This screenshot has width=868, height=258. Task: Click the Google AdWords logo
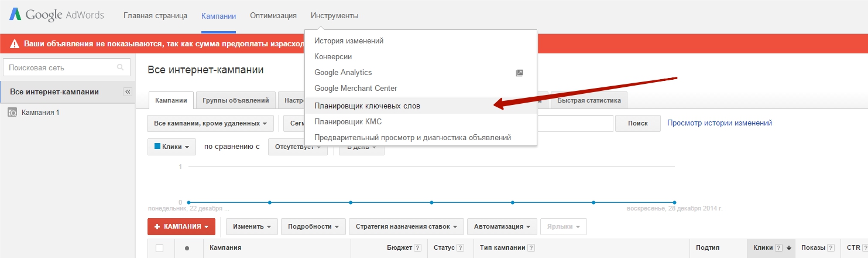pos(56,15)
